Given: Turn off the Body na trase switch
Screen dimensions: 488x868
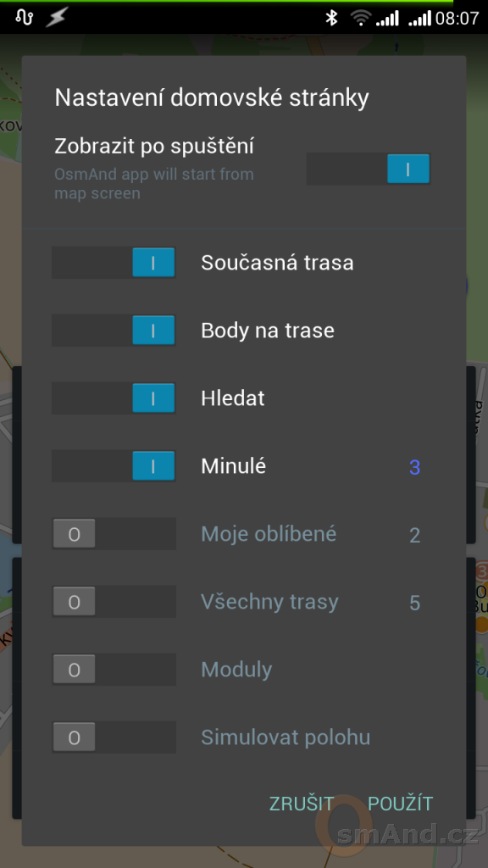Looking at the screenshot, I should point(114,331).
